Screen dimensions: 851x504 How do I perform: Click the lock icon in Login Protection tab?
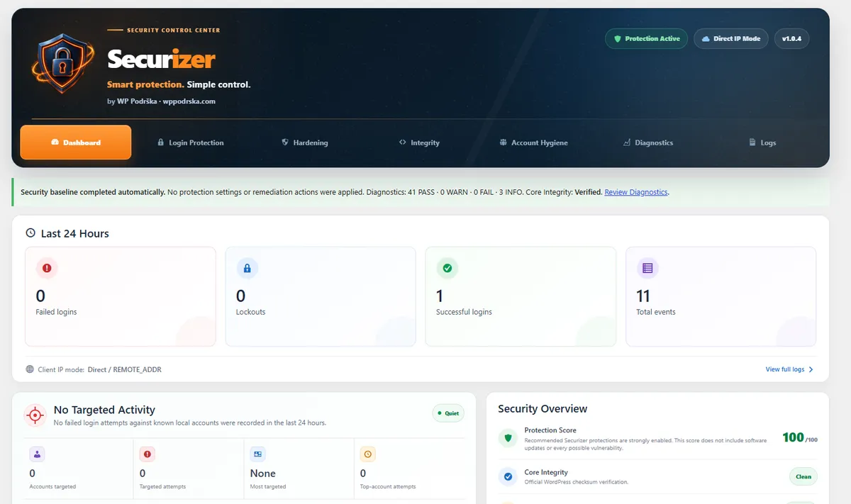(161, 142)
